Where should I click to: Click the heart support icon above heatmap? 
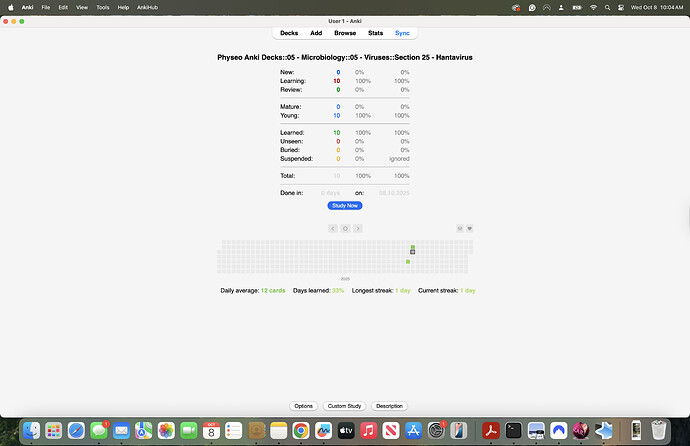[x=470, y=228]
